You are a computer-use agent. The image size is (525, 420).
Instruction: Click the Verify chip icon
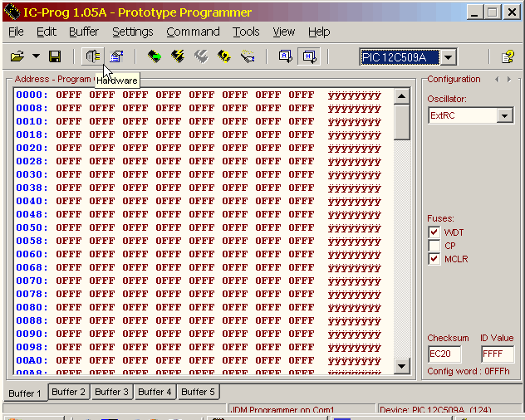[x=248, y=56]
